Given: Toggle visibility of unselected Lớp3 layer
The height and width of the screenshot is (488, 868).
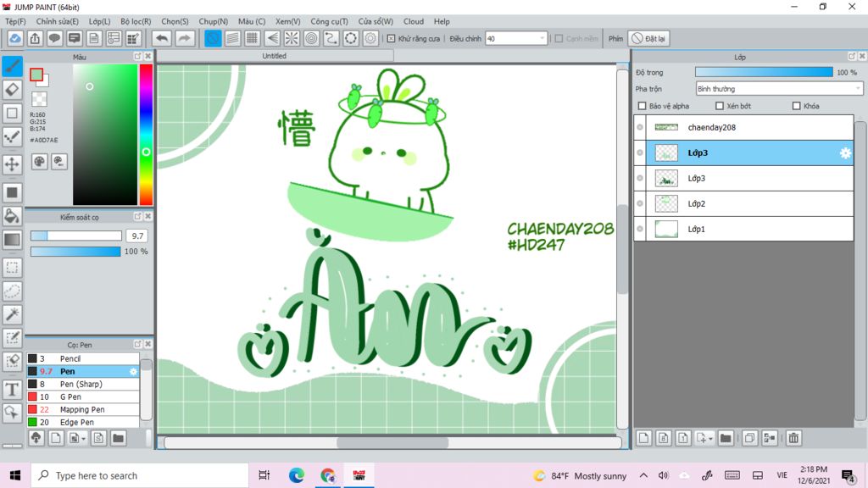Looking at the screenshot, I should (640, 178).
